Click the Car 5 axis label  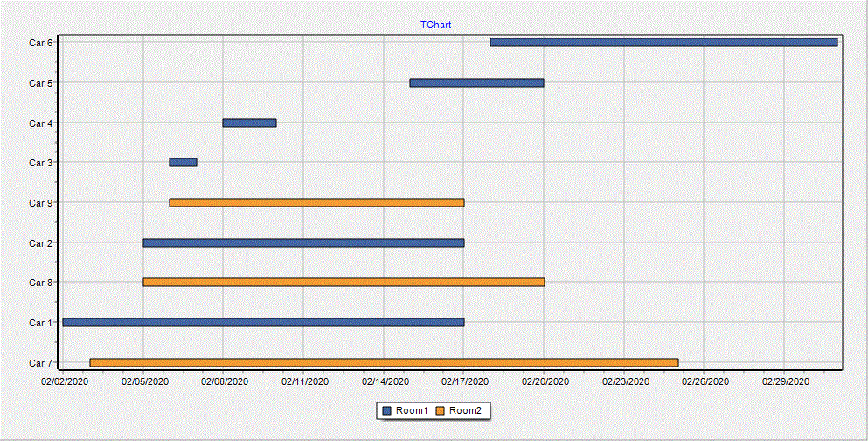(41, 82)
